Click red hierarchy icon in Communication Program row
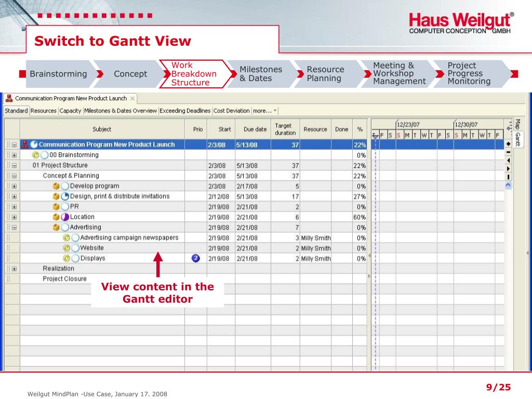The height and width of the screenshot is (399, 532). coord(25,144)
